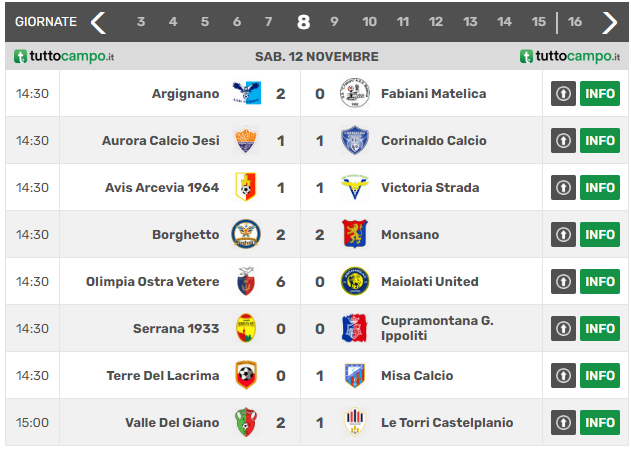The height and width of the screenshot is (449, 631).
Task: Open INFO for Aurora Calcio Jesi match
Action: coord(600,140)
